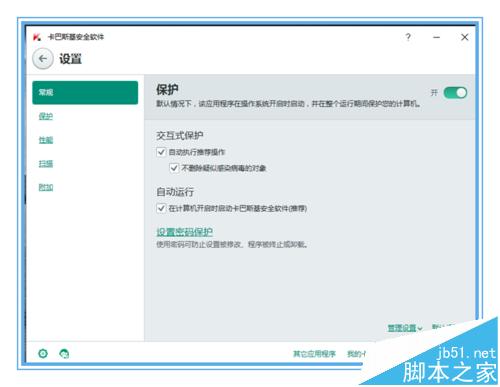
Task: Open the 性能 sidebar section
Action: (x=46, y=140)
